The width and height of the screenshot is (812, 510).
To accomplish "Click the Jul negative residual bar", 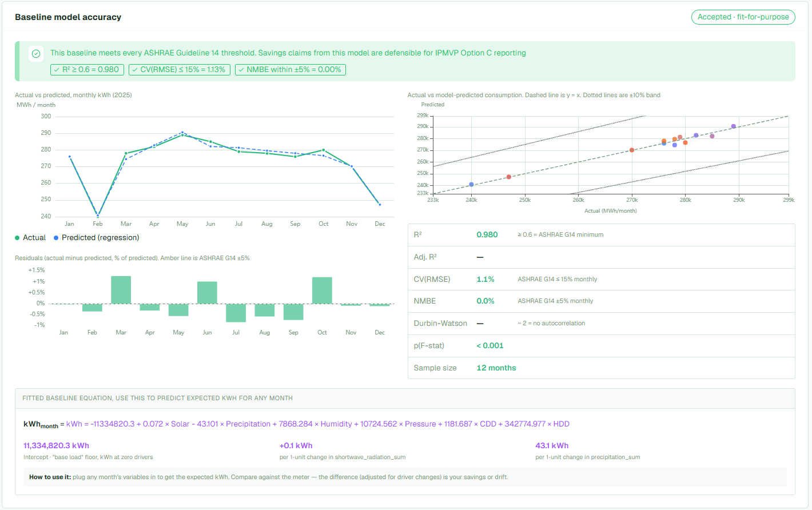I will 236,313.
